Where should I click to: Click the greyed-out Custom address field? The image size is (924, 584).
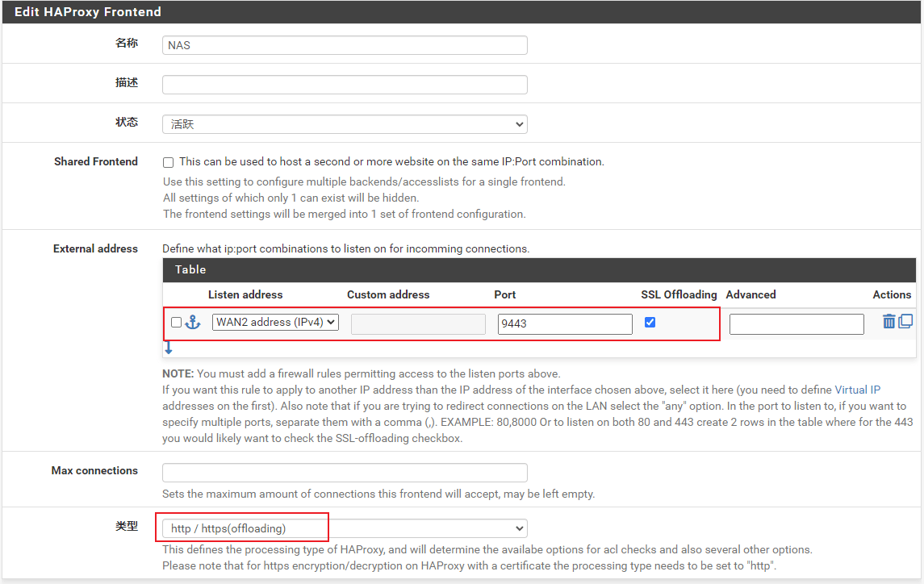[x=418, y=323]
